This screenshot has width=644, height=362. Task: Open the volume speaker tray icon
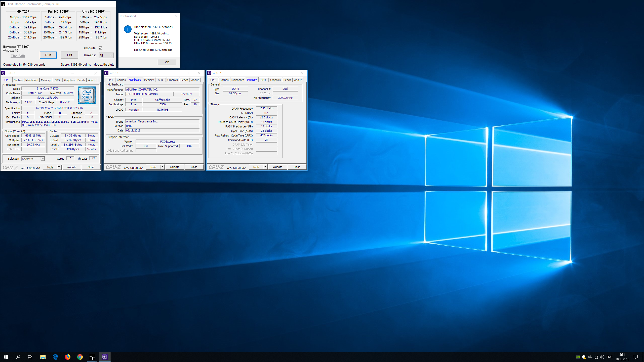(x=602, y=357)
